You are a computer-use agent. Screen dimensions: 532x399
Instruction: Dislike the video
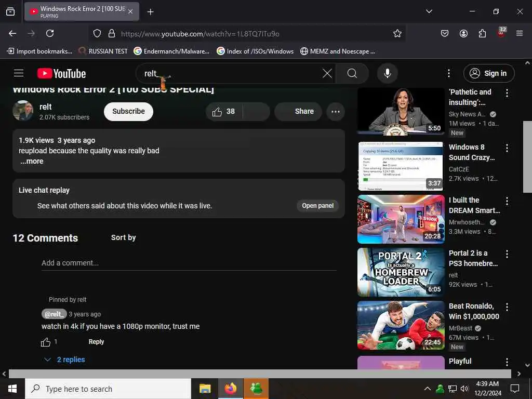click(x=257, y=111)
